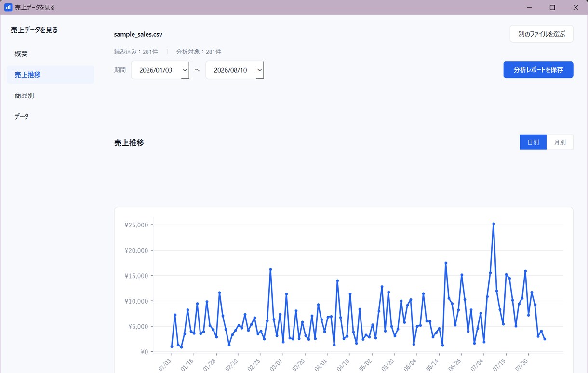Click the 読み込み：281件 text

click(136, 52)
